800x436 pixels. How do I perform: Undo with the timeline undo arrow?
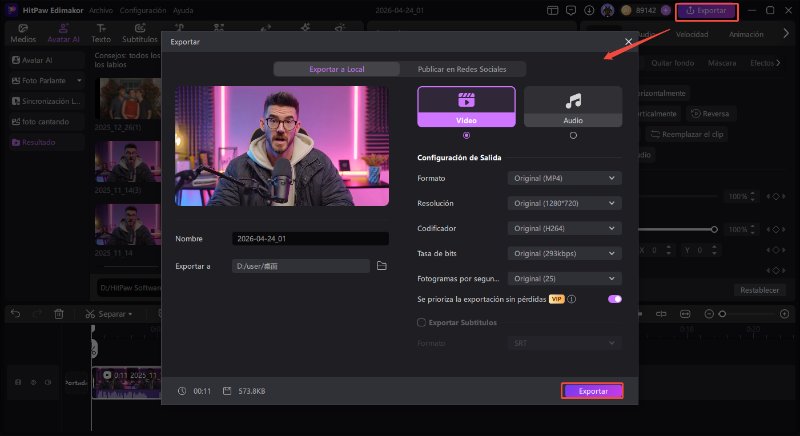pyautogui.click(x=15, y=314)
